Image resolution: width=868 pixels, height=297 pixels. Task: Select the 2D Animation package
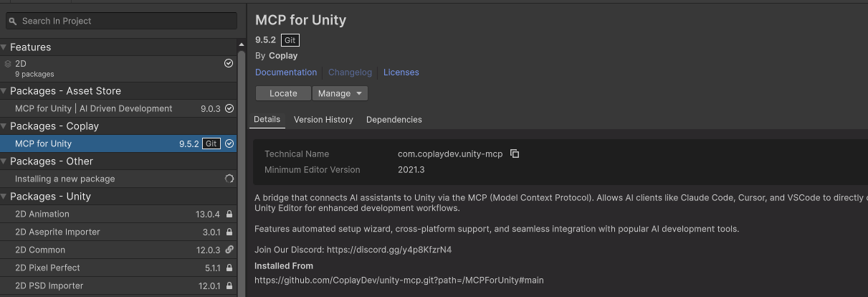(118, 214)
